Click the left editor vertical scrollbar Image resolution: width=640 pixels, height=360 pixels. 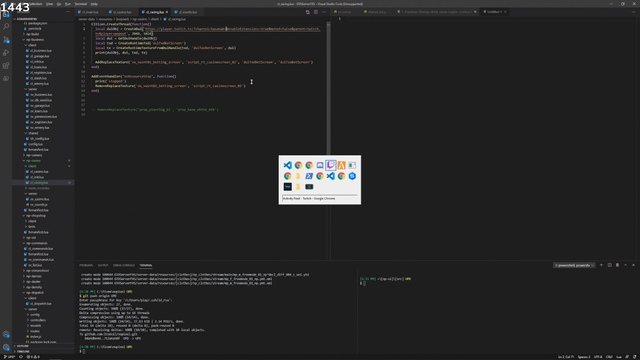[x=328, y=88]
